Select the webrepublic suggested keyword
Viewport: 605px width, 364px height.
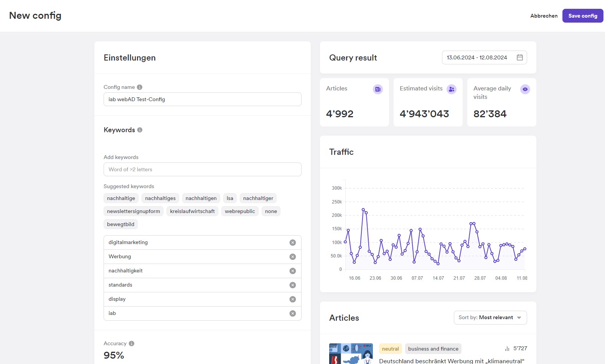[x=240, y=212]
